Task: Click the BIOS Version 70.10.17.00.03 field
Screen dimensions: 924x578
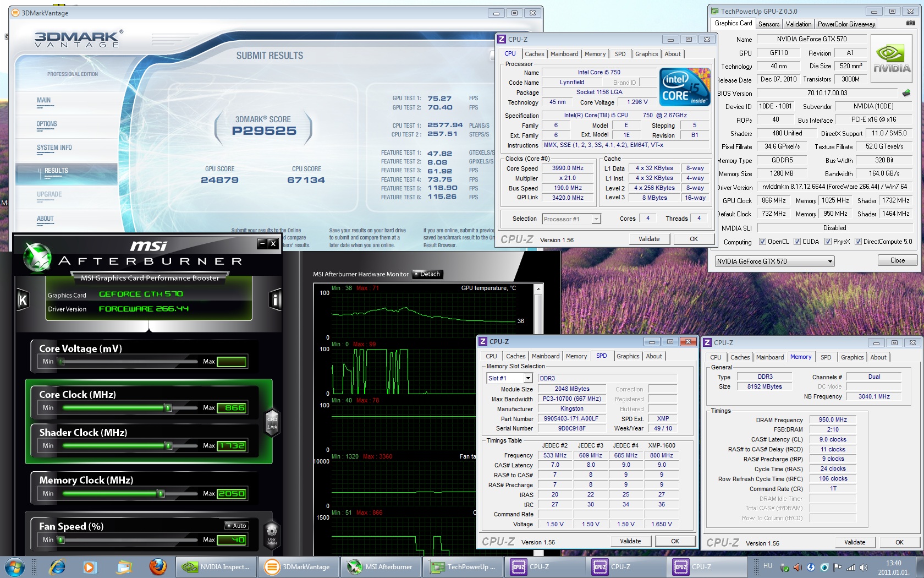Action: (827, 93)
